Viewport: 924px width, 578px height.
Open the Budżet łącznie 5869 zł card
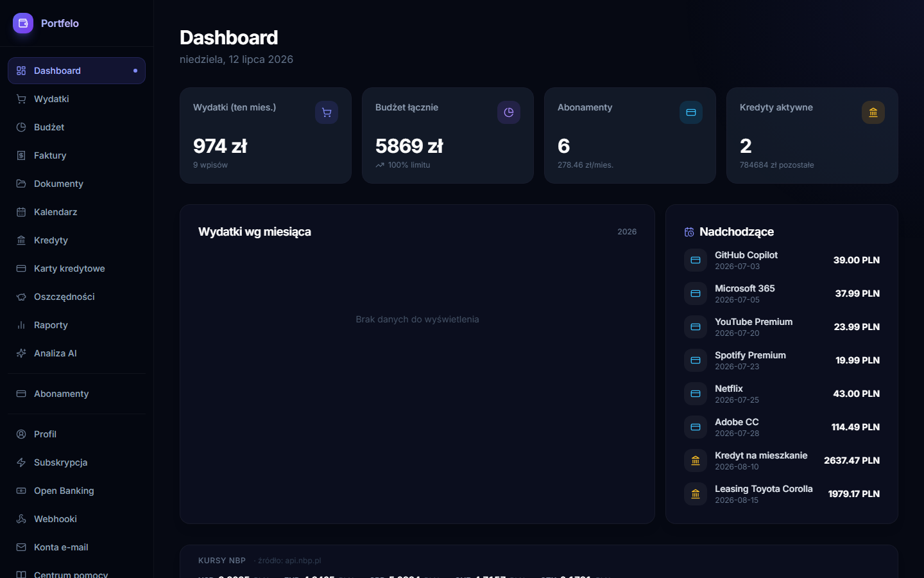448,136
